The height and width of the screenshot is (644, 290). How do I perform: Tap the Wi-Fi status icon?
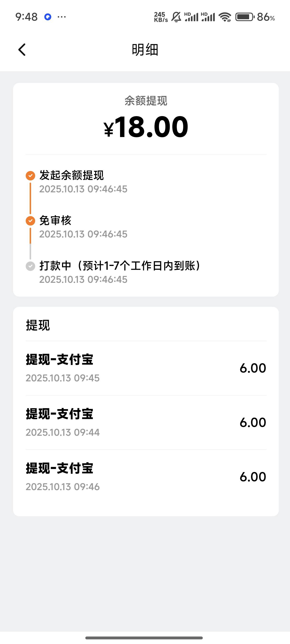click(x=225, y=17)
